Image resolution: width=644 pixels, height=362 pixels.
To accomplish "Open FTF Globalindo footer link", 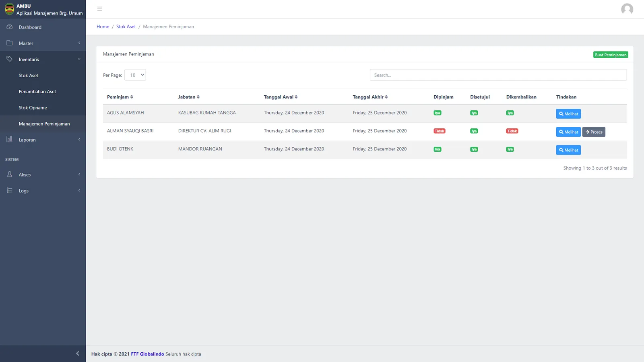I will tap(147, 354).
